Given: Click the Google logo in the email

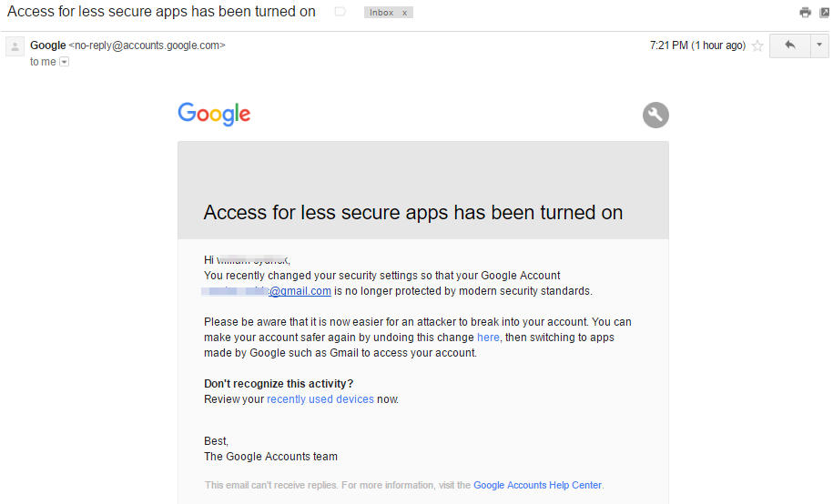Looking at the screenshot, I should pos(214,115).
